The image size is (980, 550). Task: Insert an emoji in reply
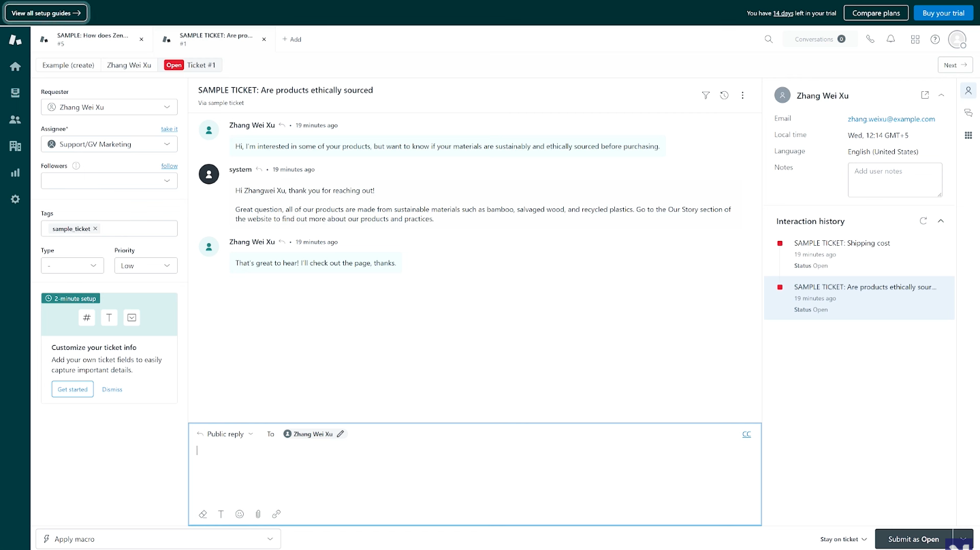tap(240, 515)
